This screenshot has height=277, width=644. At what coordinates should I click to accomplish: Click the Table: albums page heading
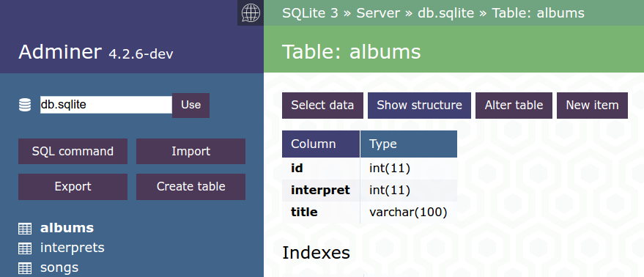pyautogui.click(x=352, y=52)
